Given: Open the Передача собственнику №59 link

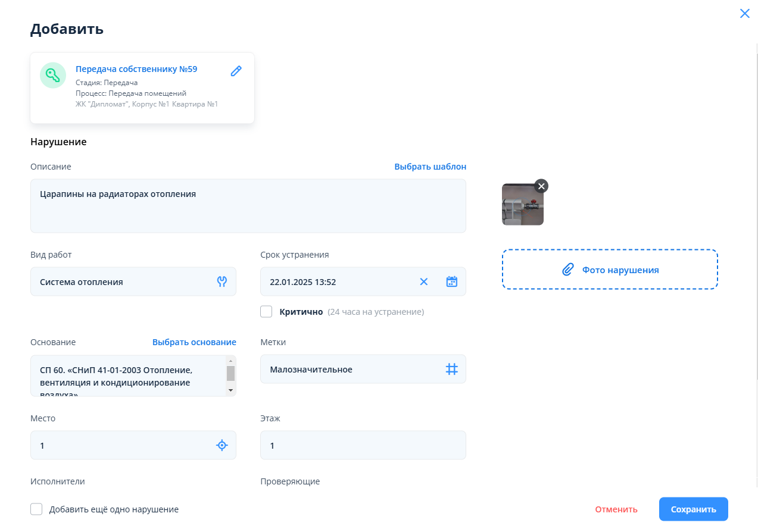Looking at the screenshot, I should tap(136, 69).
